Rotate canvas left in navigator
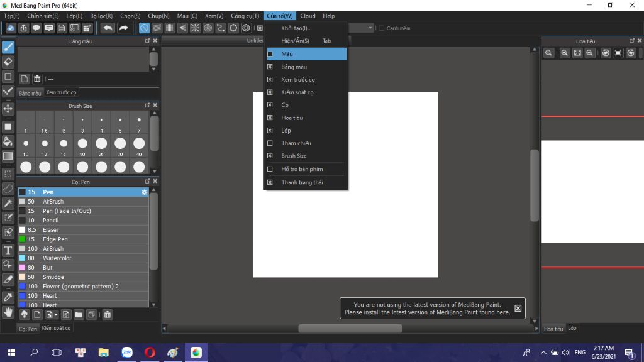Image resolution: width=644 pixels, height=362 pixels. tap(606, 53)
